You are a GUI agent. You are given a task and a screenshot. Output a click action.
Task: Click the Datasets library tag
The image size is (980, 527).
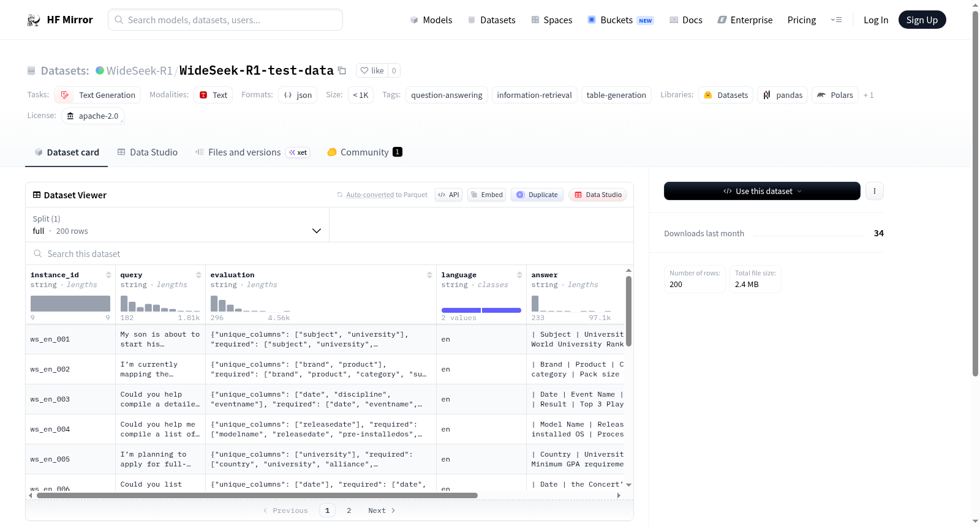coord(726,95)
